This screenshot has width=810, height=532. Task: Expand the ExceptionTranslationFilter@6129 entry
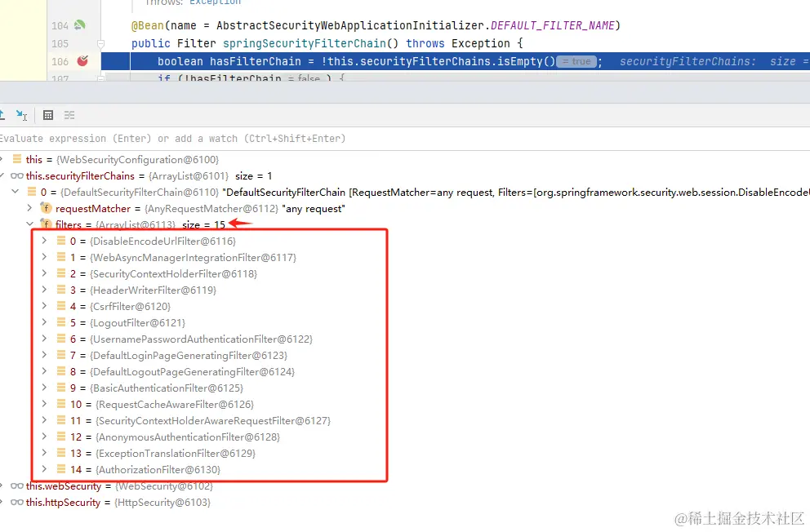click(44, 453)
